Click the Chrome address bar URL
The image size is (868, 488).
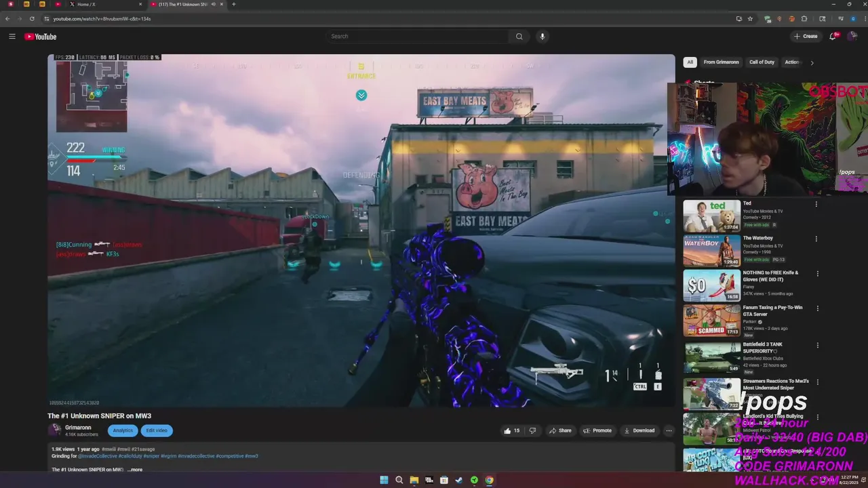click(x=102, y=19)
